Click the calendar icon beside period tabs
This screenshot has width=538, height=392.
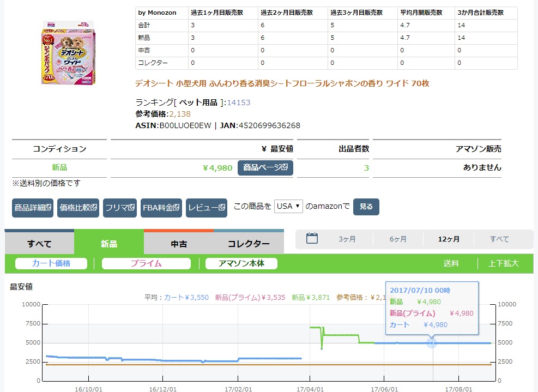tap(312, 238)
